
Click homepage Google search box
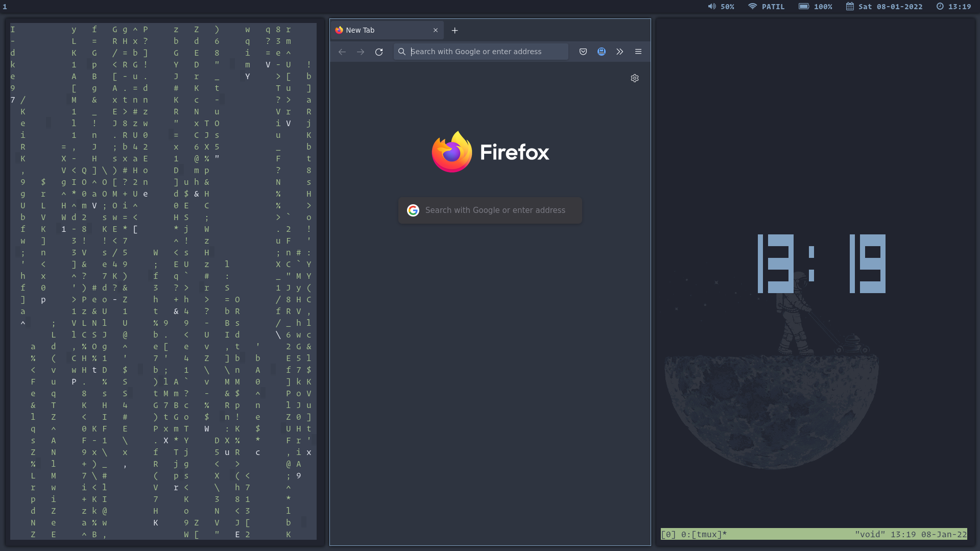(490, 210)
